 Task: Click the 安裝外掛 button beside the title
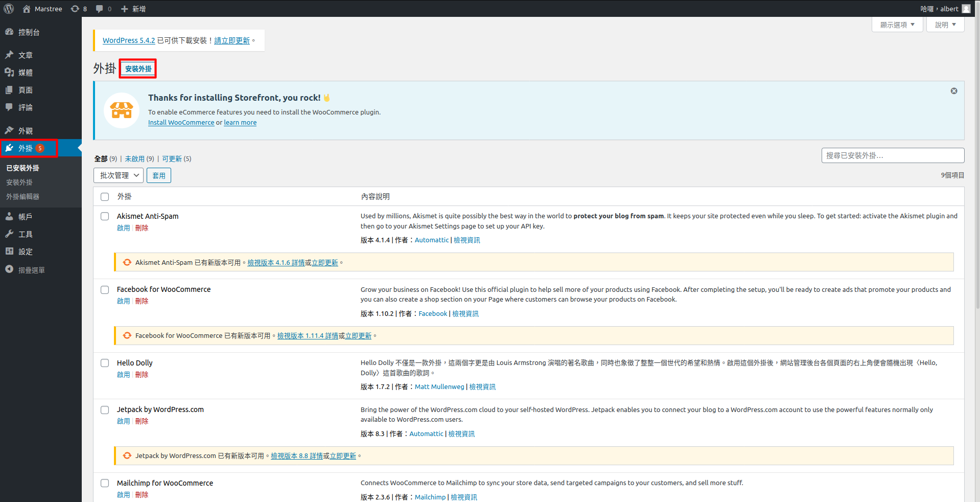pos(138,69)
